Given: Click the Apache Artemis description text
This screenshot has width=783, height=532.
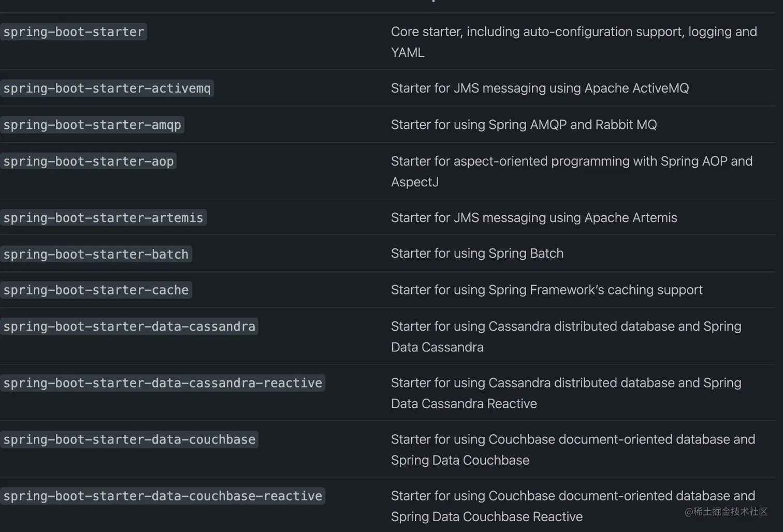Looking at the screenshot, I should pos(534,218).
